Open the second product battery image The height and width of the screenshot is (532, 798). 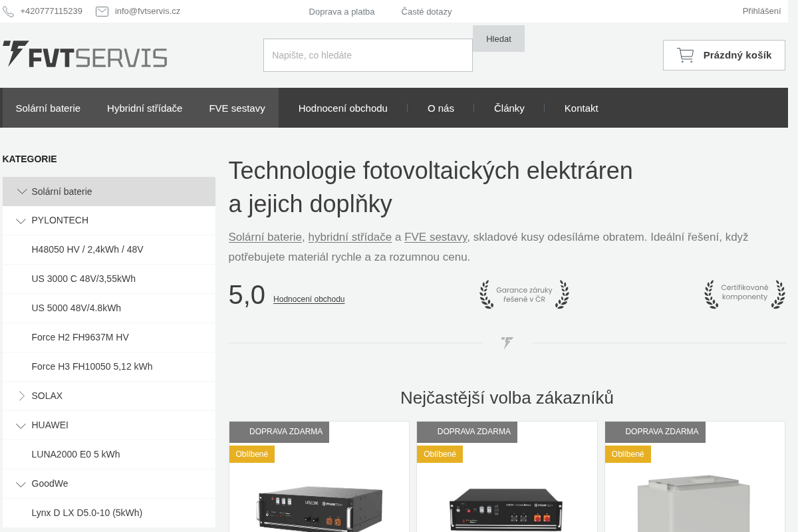(507, 509)
